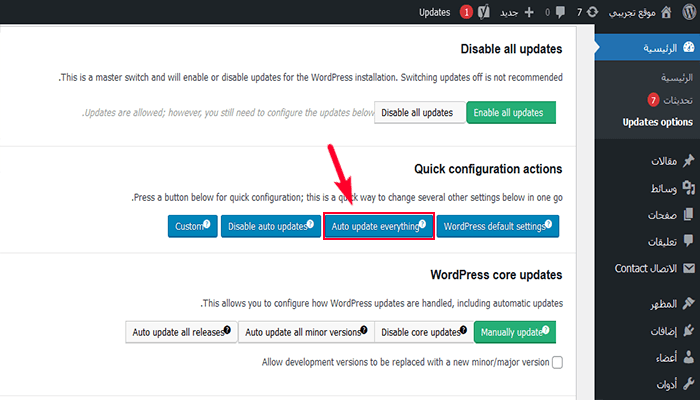Open the Contact mail envelope sidebar icon

click(688, 269)
